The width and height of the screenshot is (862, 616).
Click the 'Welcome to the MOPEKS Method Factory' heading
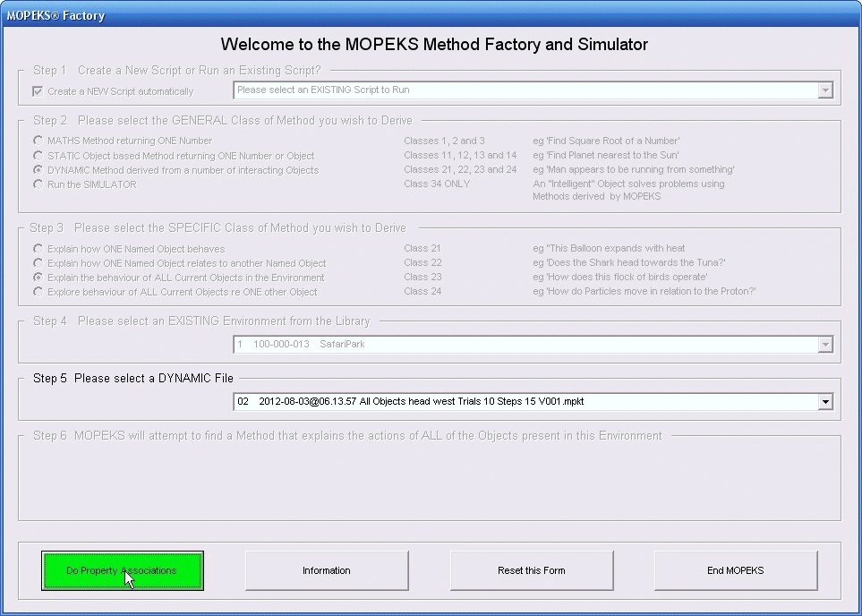pos(434,45)
